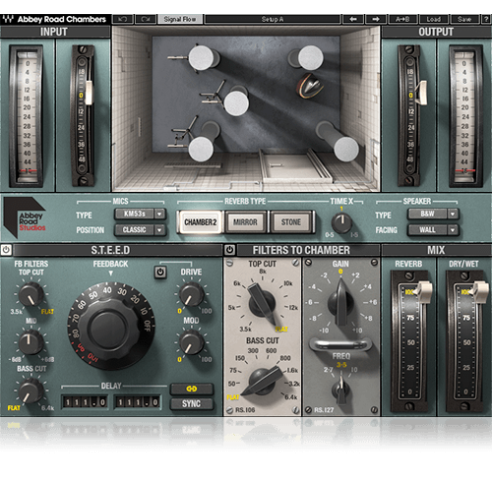
Task: Click the FB Filters Mid knob
Action: tap(31, 342)
